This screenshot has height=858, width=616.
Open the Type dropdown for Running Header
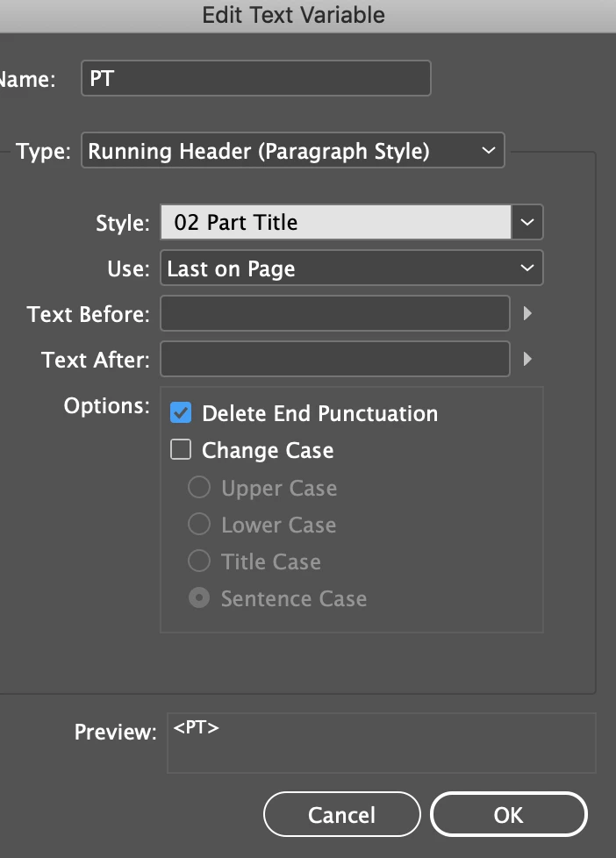coord(292,151)
